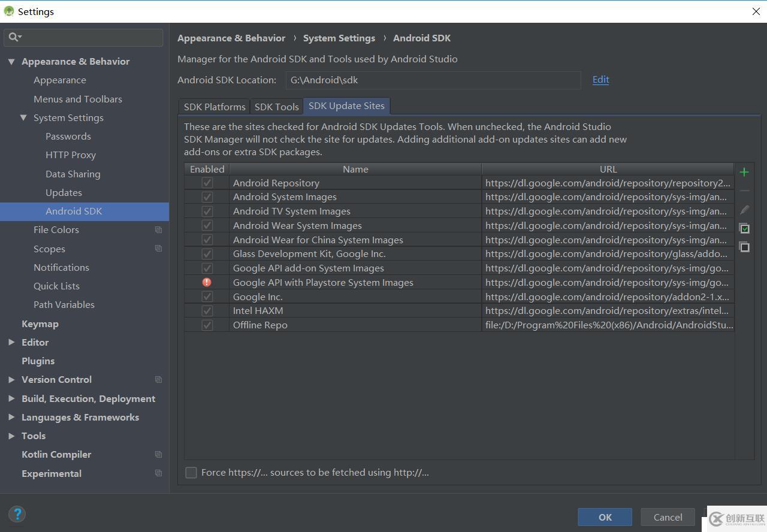Click the Android Studio icon in title bar
The height and width of the screenshot is (532, 767).
coord(9,11)
